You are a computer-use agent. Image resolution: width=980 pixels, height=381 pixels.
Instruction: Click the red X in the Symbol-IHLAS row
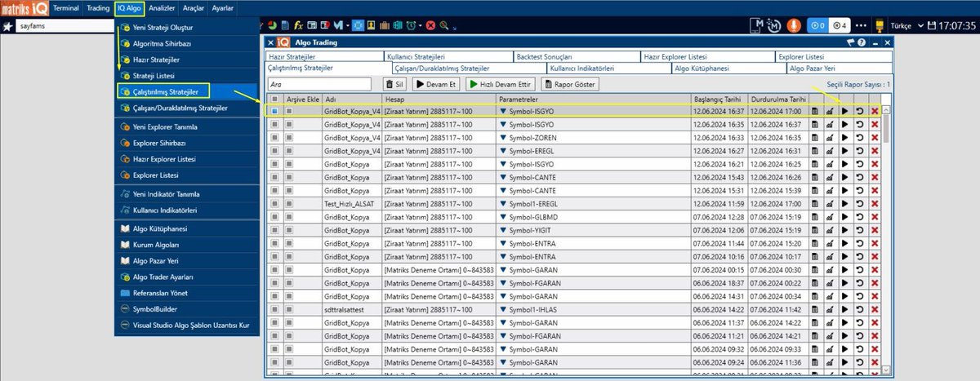875,308
